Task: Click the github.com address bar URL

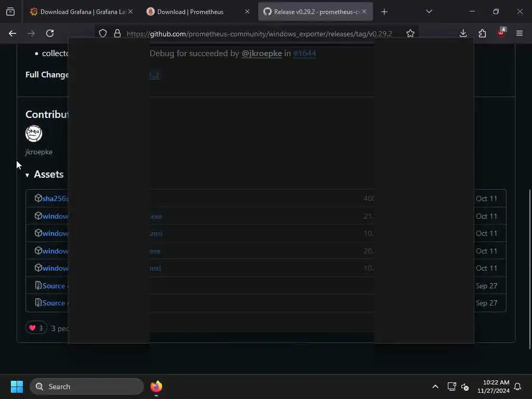Action: 259,34
